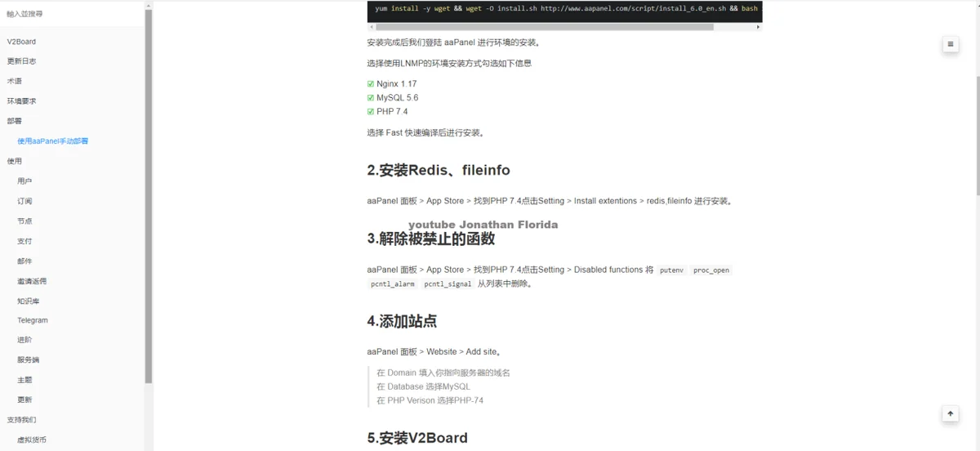Open the table of contents menu icon
Screen dimensions: 980x451
click(x=950, y=45)
